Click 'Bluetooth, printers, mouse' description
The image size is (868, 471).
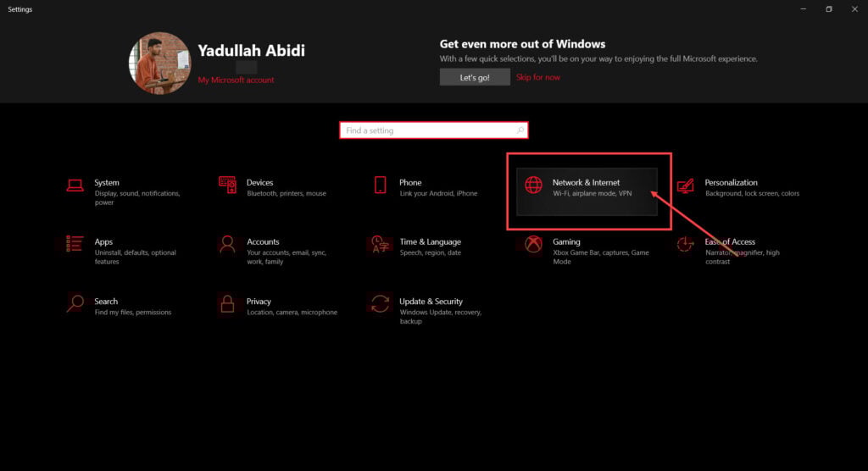click(287, 193)
